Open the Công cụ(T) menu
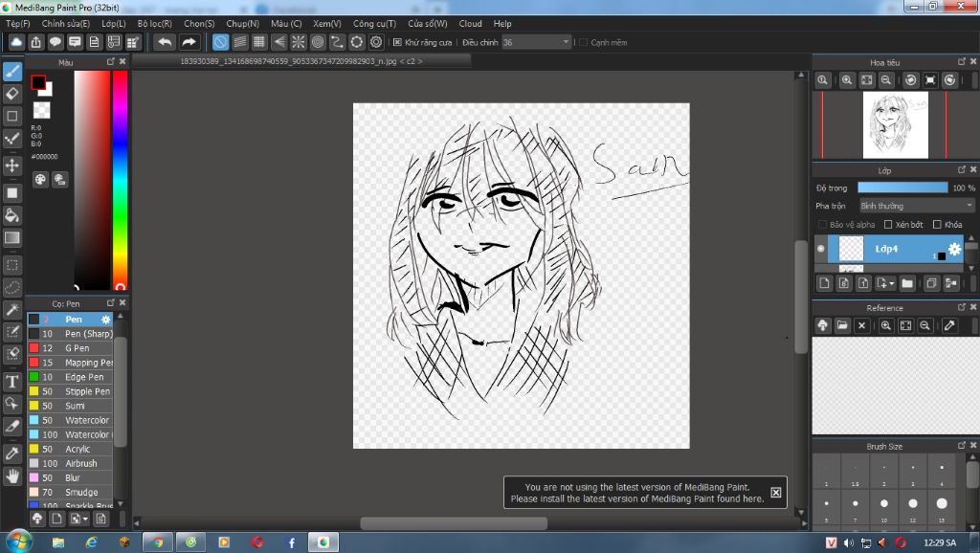This screenshot has width=980, height=553. click(x=374, y=24)
